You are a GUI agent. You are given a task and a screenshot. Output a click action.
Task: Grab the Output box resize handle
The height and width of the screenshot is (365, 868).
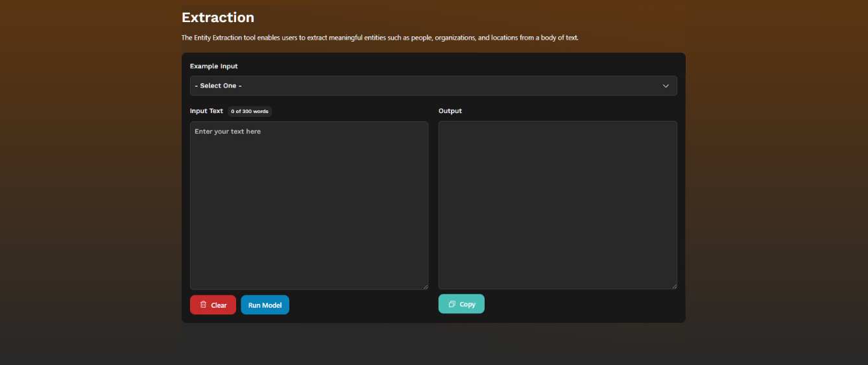click(673, 286)
